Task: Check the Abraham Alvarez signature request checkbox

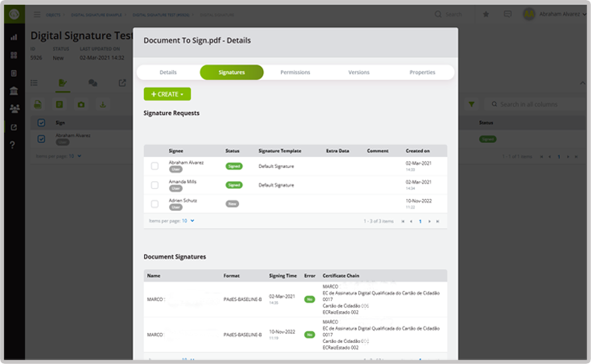Action: [154, 166]
